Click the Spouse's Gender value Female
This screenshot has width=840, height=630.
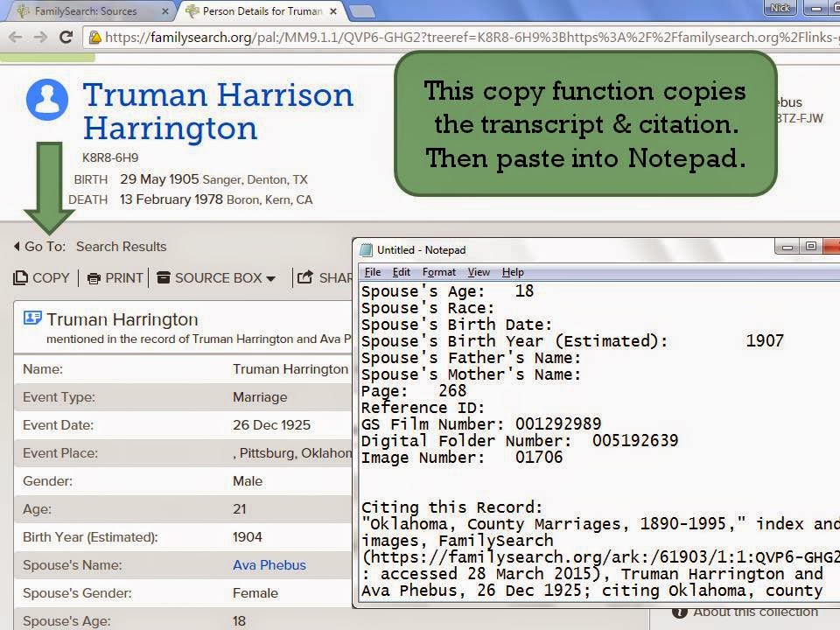(255, 593)
